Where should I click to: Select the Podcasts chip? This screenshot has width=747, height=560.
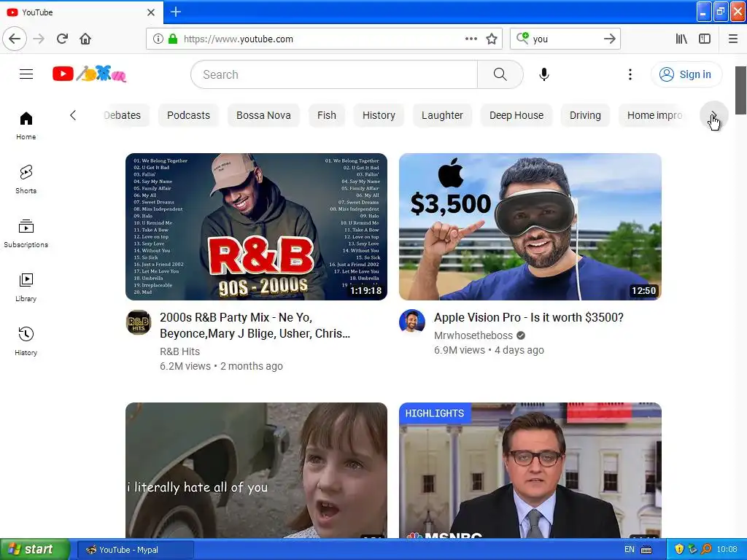pyautogui.click(x=188, y=115)
